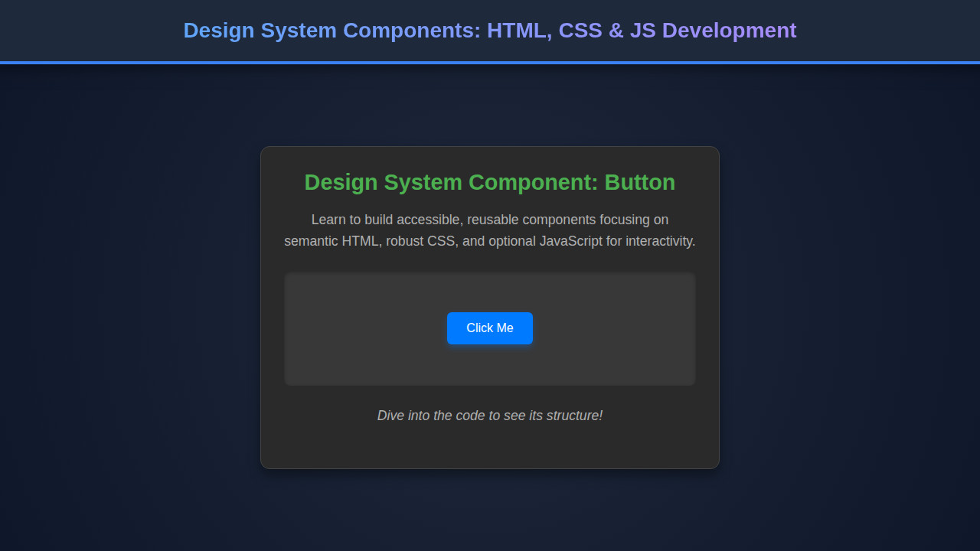The height and width of the screenshot is (551, 980).
Task: Click the italic text about diving into code
Action: [x=489, y=416]
